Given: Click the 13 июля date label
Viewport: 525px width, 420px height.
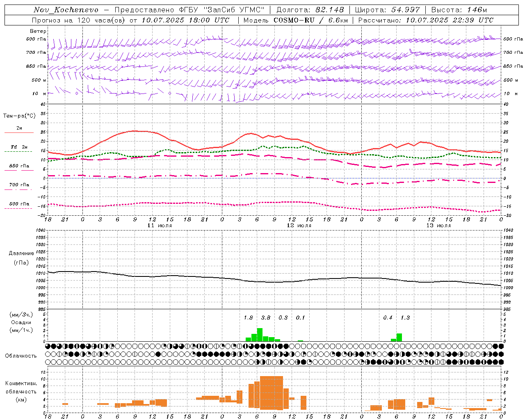Looking at the screenshot, I should pos(438,226).
